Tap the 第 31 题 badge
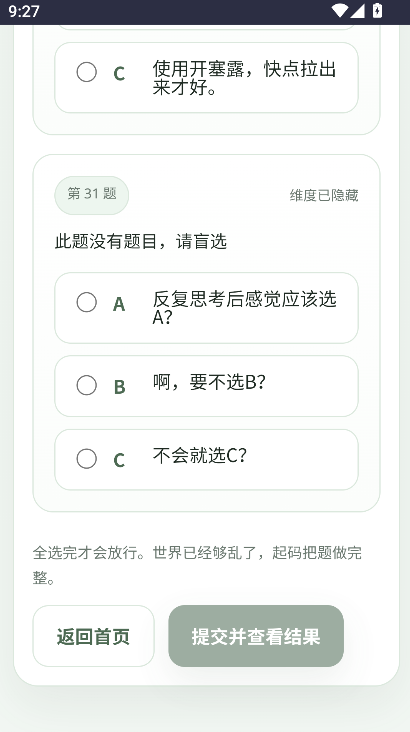 pyautogui.click(x=92, y=195)
